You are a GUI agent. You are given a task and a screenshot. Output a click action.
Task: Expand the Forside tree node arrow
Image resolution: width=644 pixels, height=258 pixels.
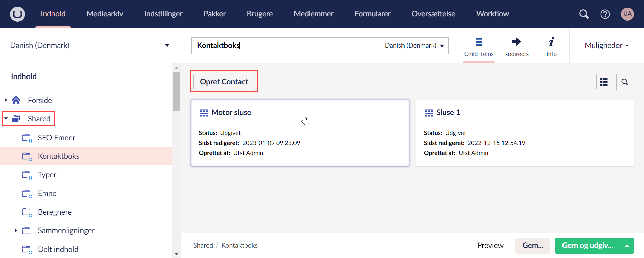pyautogui.click(x=6, y=100)
